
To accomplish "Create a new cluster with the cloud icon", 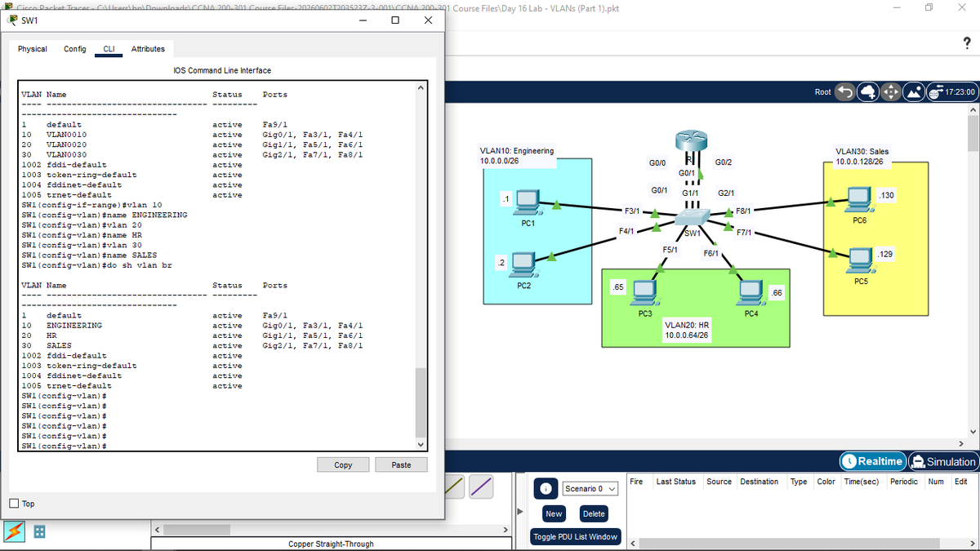I will tap(867, 91).
